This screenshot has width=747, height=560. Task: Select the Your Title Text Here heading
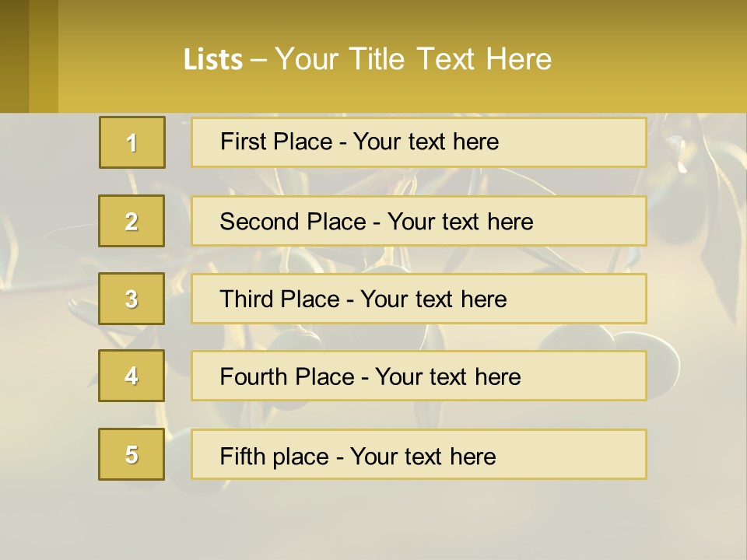(413, 59)
